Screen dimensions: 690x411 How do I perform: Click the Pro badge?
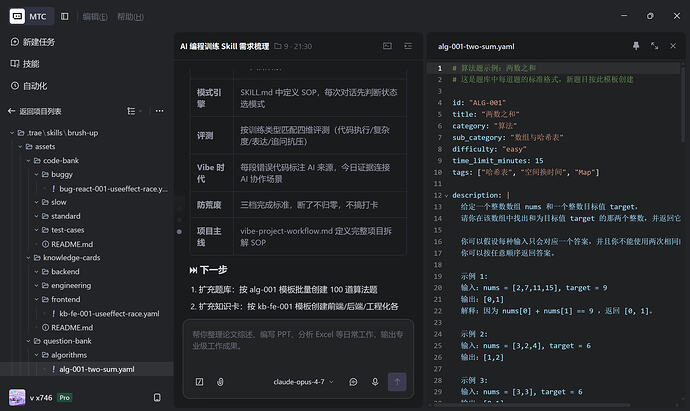click(x=65, y=398)
